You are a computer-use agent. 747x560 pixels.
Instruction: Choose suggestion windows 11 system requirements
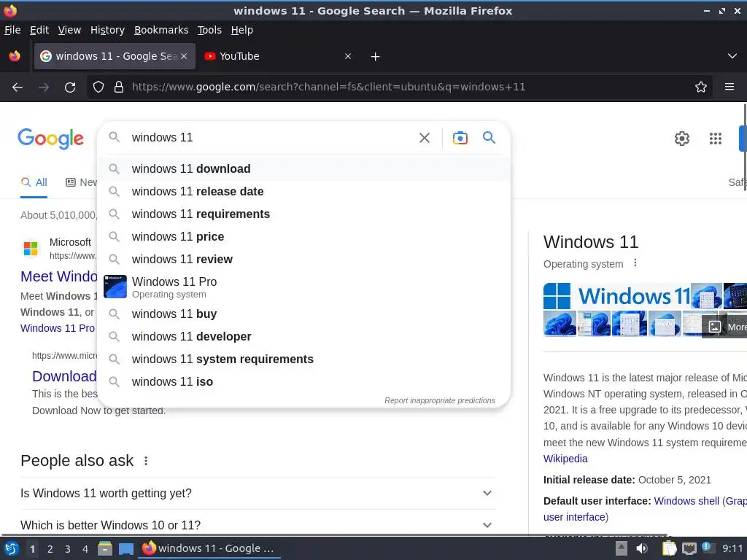coord(303,359)
